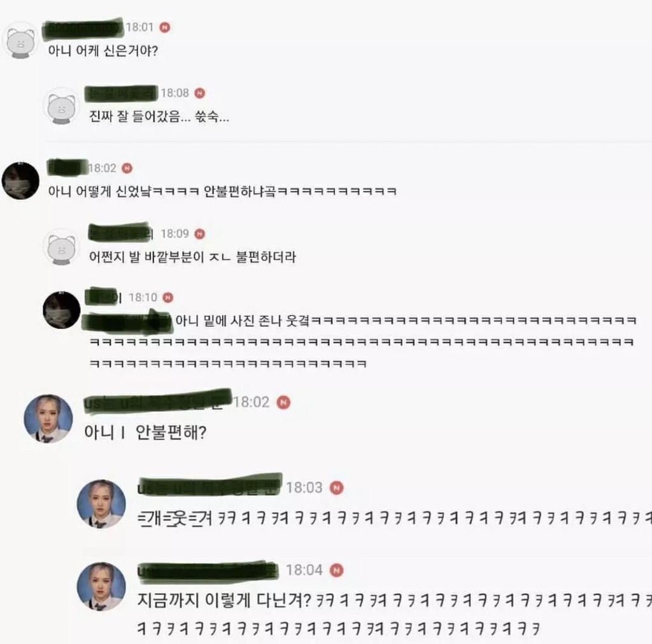Click the red N badge after 18:03
Screen dimensions: 652x644
[x=337, y=488]
